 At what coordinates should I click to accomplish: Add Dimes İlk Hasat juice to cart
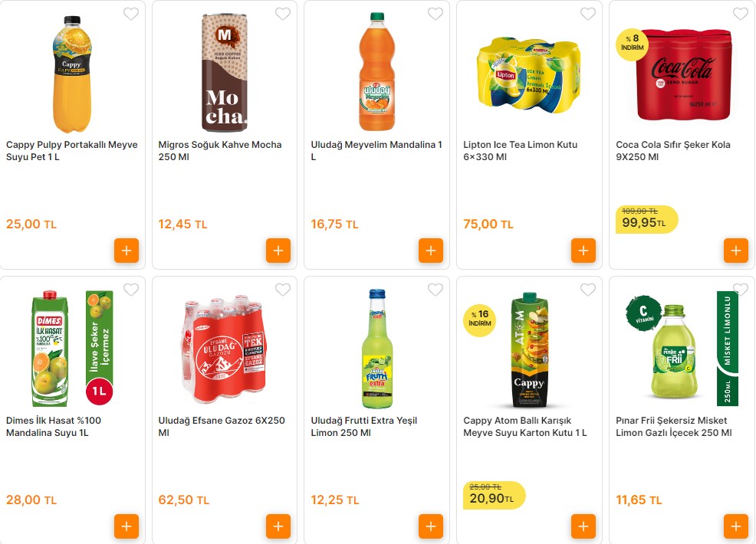[x=127, y=526]
